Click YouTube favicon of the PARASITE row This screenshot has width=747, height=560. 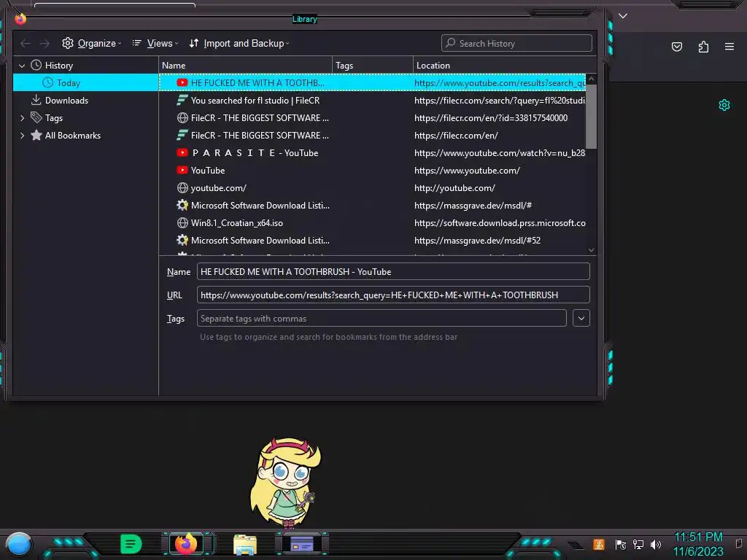click(182, 153)
